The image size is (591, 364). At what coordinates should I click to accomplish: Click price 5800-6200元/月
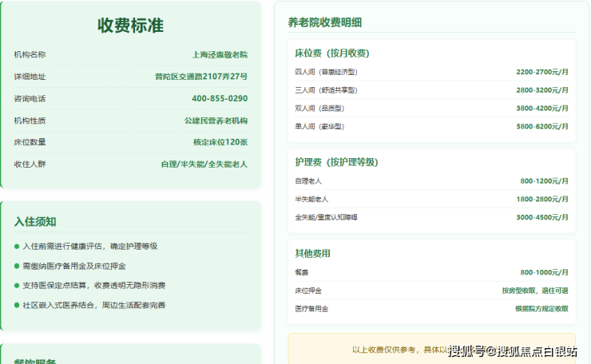(542, 126)
